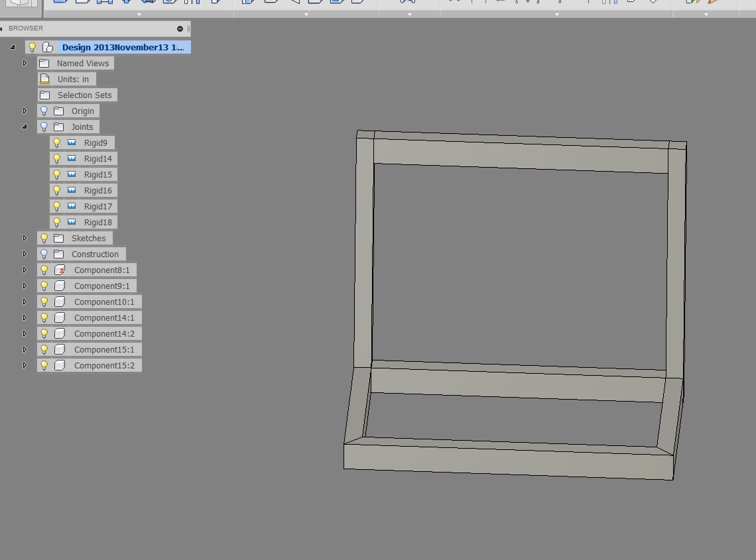Screen dimensions: 756x560
Task: Toggle visibility bulb of the root Design
Action: pos(32,47)
